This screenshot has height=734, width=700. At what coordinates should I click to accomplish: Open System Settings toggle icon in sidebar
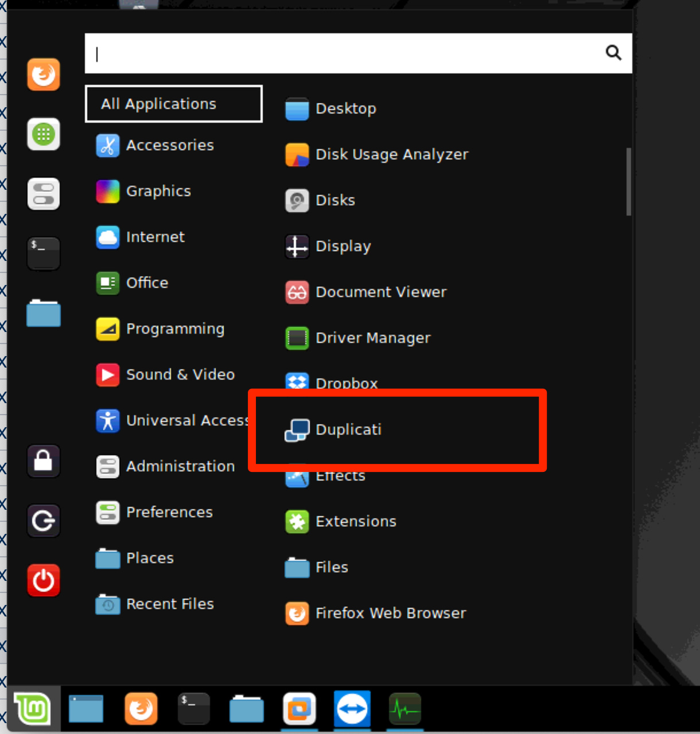(x=44, y=194)
